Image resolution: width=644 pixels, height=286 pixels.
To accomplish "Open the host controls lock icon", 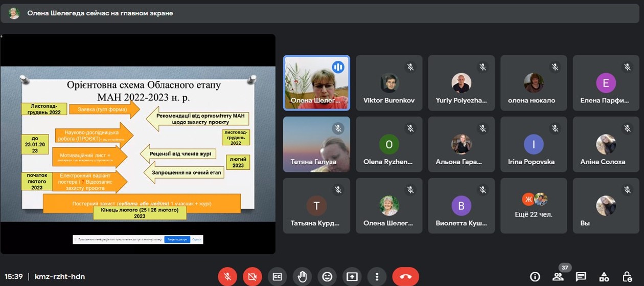I will pos(627,277).
